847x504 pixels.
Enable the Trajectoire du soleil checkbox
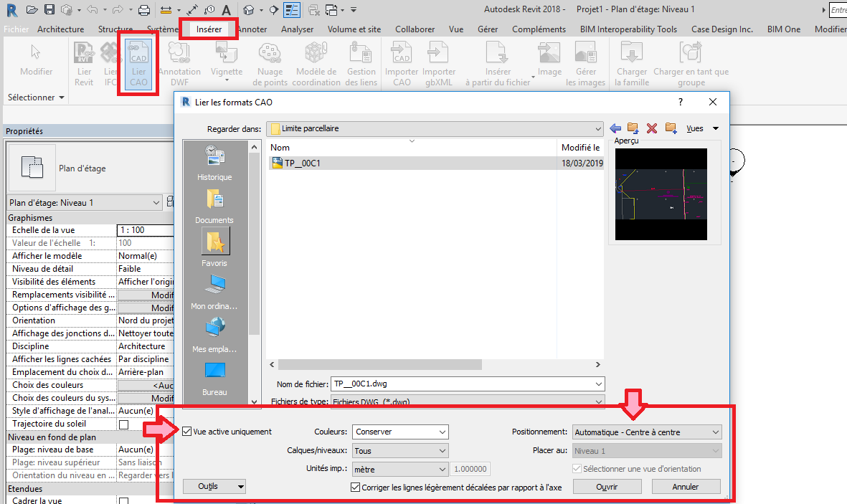click(123, 424)
